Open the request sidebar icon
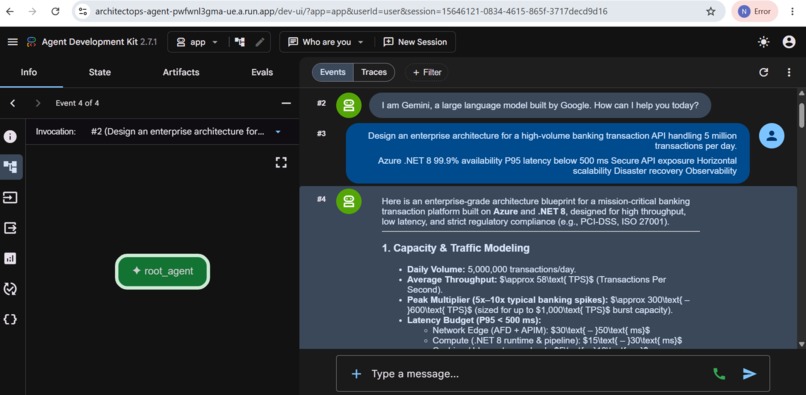Image resolution: width=806 pixels, height=395 pixels. click(x=10, y=198)
